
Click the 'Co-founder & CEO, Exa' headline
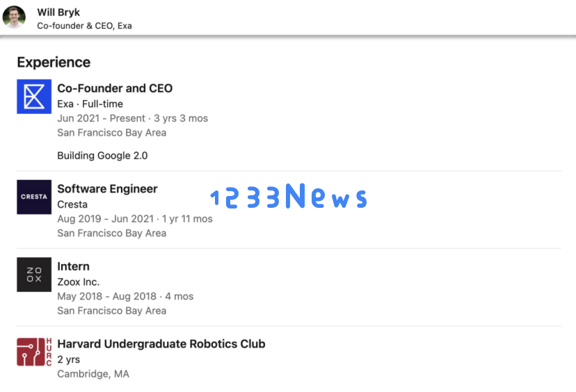84,26
